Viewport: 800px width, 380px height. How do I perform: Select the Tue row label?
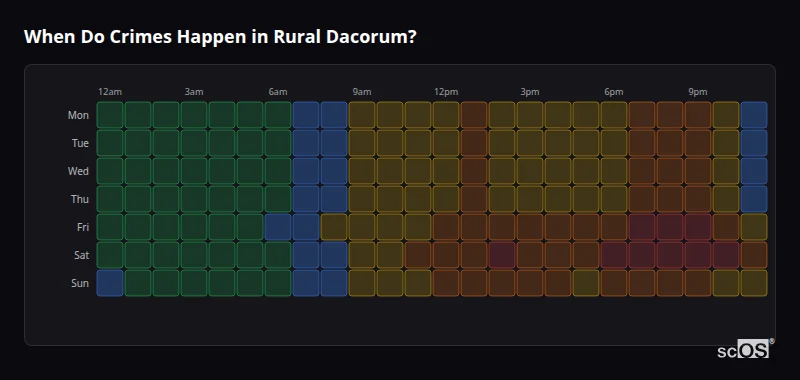point(80,143)
